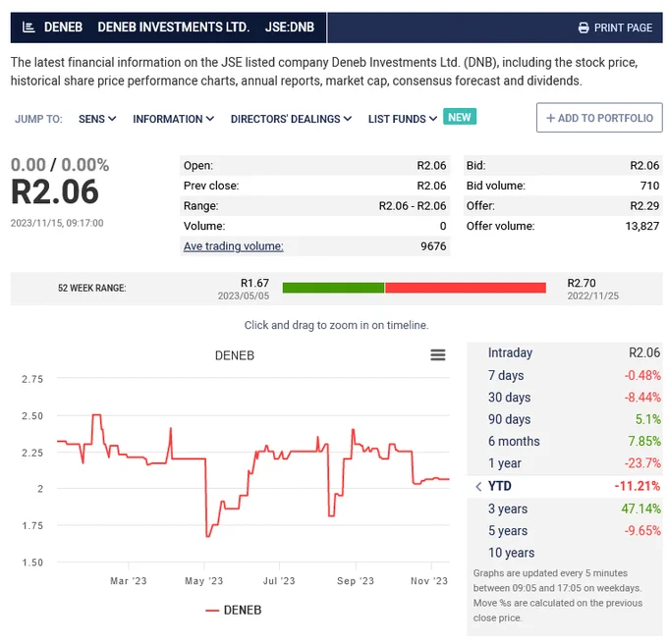Screen dimensions: 668x644
Task: Click the May '23 axis label
Action: click(204, 581)
